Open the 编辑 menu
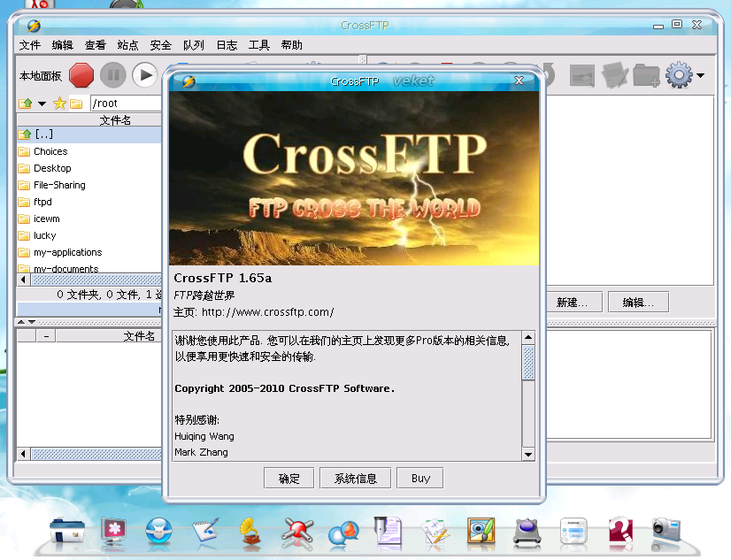 coord(63,45)
